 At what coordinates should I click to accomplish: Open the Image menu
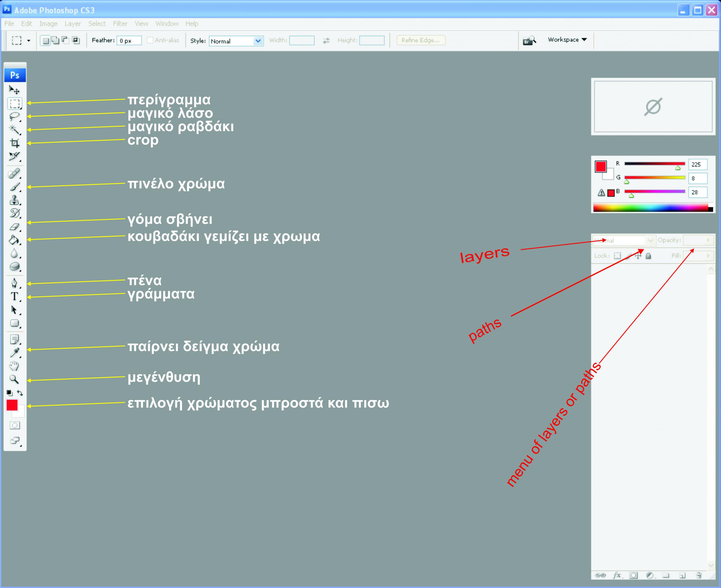48,24
